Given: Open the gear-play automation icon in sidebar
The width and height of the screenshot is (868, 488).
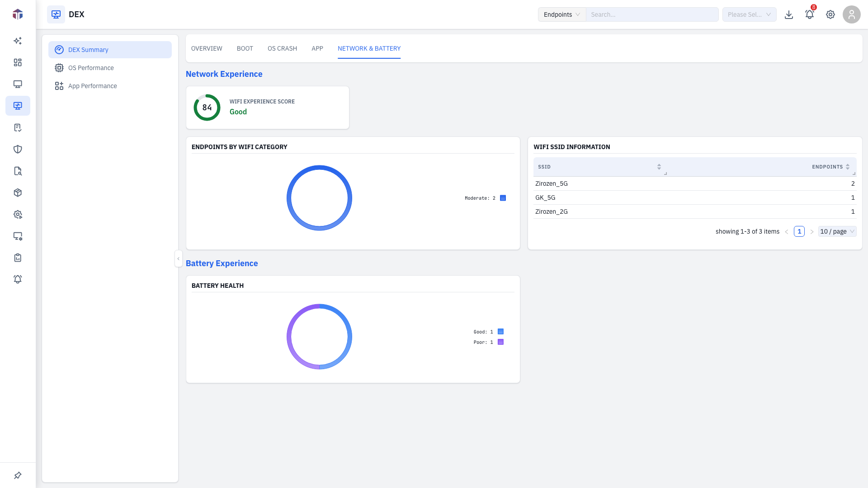Looking at the screenshot, I should [x=18, y=214].
